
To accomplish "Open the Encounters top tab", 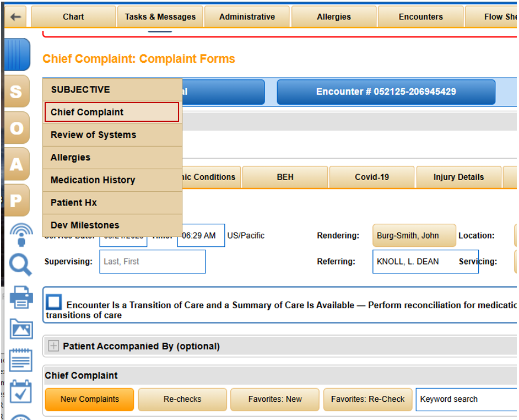I will click(420, 17).
